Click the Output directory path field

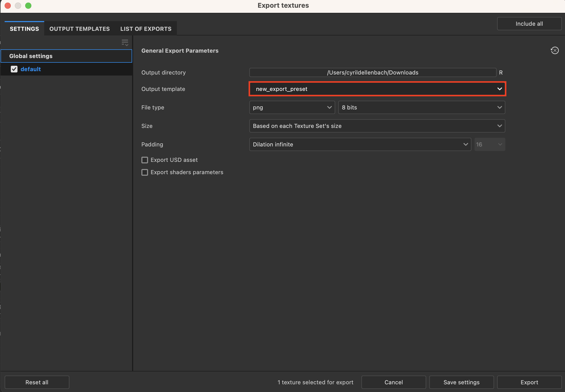click(372, 72)
